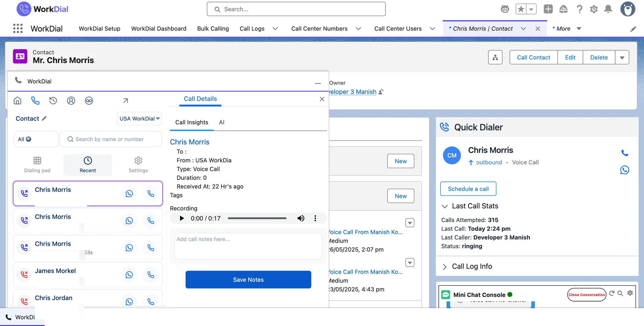Open Call Center Users dropdown chevron

point(432,29)
